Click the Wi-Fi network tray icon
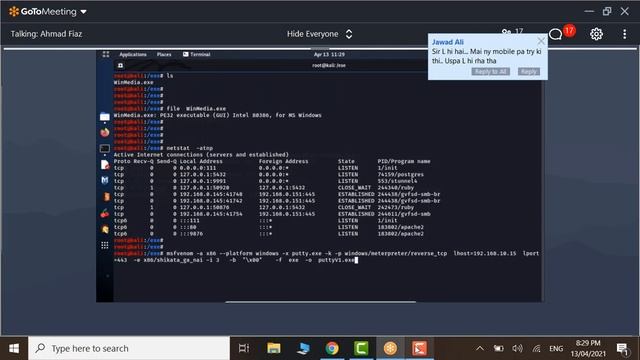Image resolution: width=640 pixels, height=360 pixels. pos(536,348)
